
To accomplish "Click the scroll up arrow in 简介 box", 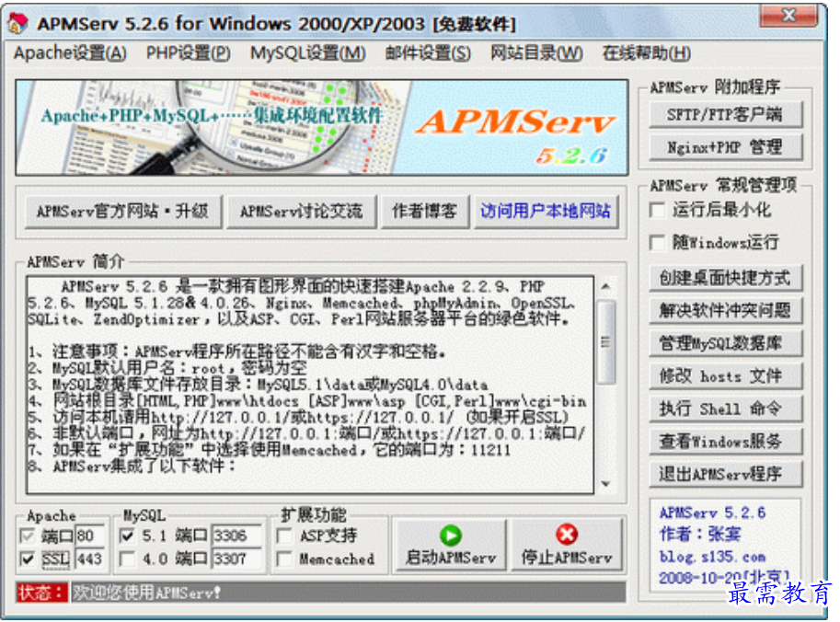I will click(x=605, y=287).
